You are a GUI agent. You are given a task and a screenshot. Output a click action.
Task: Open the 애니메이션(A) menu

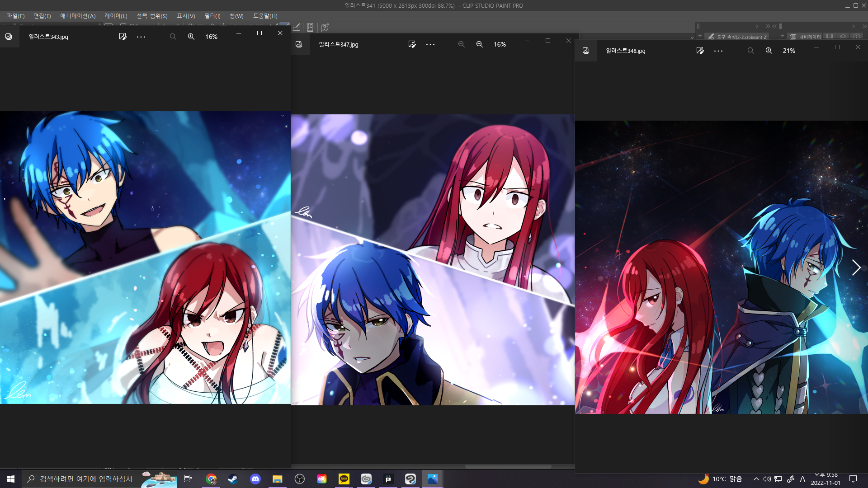click(x=78, y=16)
